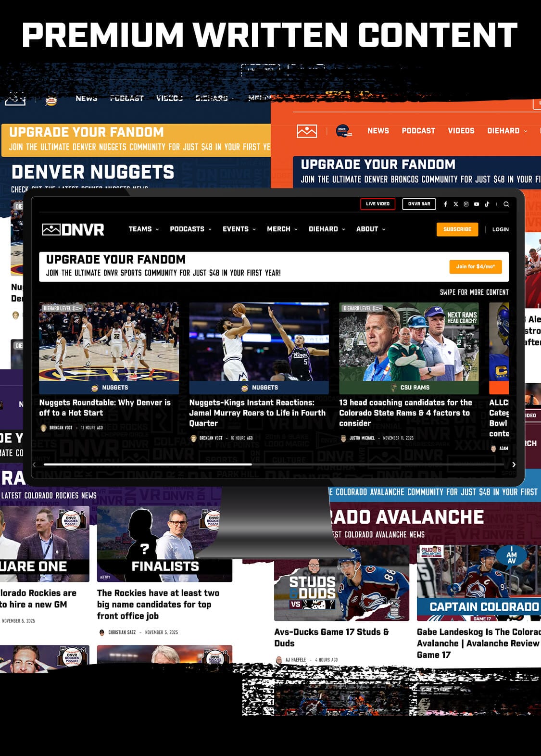Viewport: 541px width, 756px height.
Task: Open search with the magnifier icon
Action: pyautogui.click(x=506, y=204)
